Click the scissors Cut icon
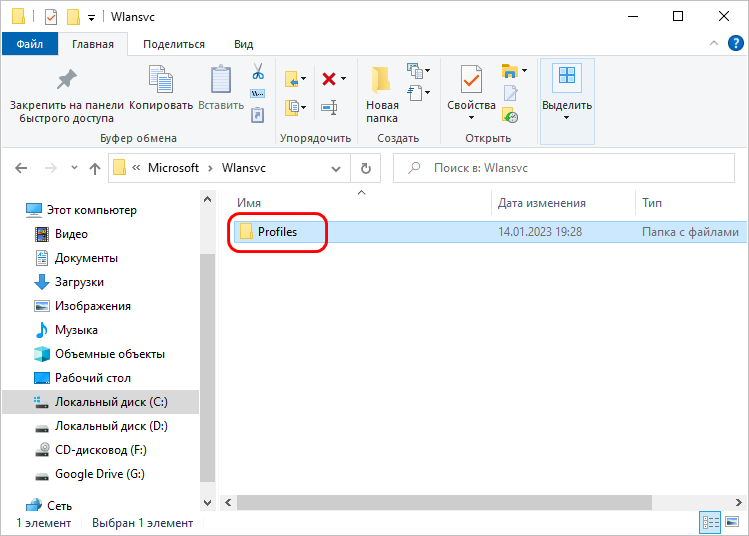 coord(258,72)
